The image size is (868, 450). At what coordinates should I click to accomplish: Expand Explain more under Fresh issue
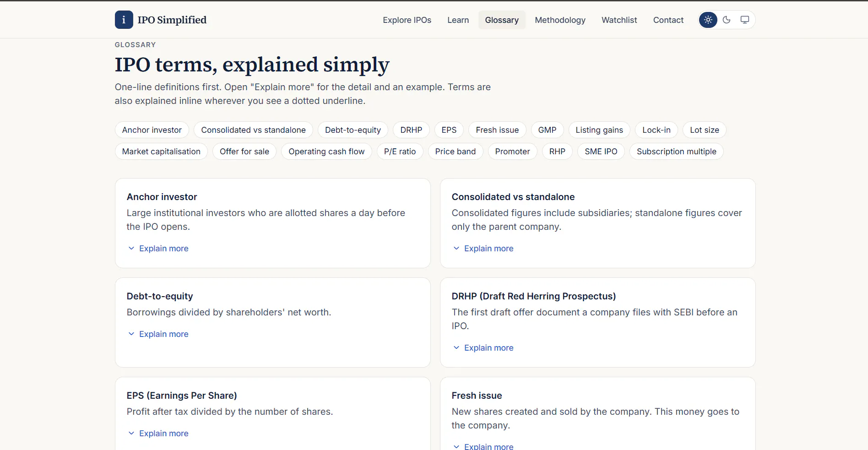(x=483, y=446)
